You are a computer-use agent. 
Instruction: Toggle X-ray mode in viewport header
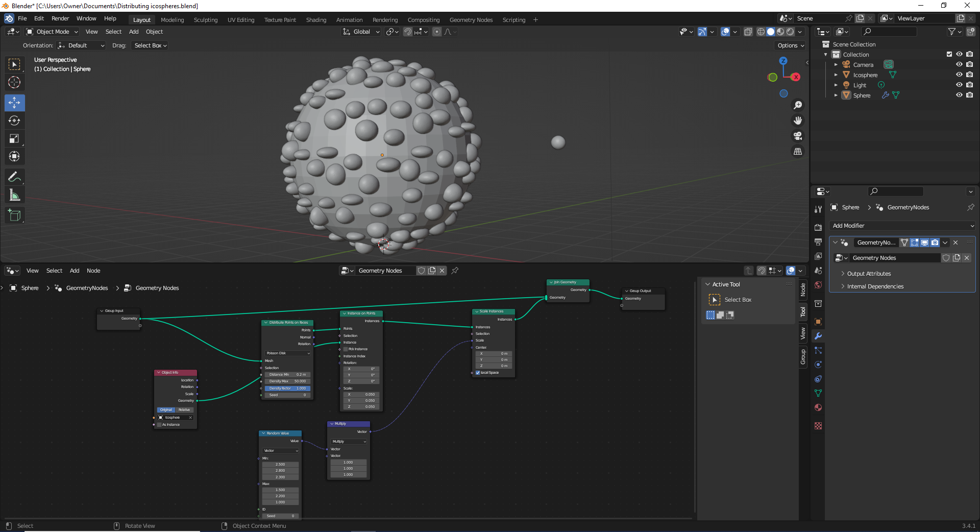pos(748,32)
